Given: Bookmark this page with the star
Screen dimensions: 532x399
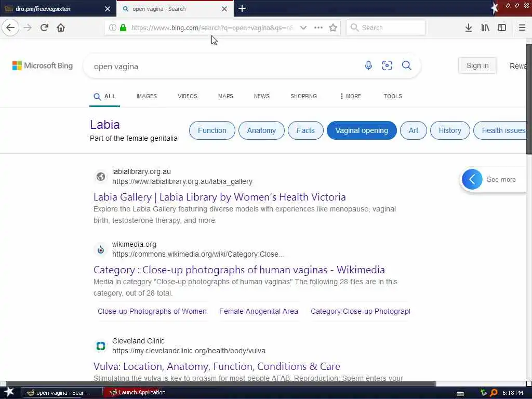Looking at the screenshot, I should click(x=333, y=28).
